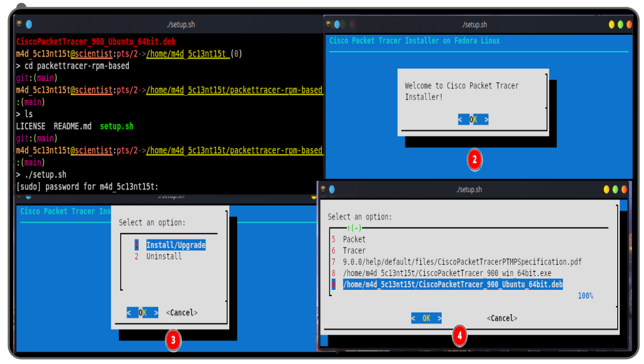
Task: Click the green button in the file list window titlebar
Action: click(x=615, y=189)
